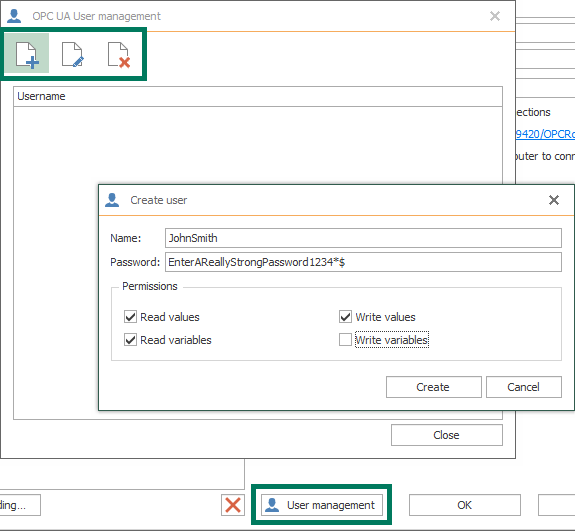Enable the Write variables checkbox
575x531 pixels.
click(x=345, y=340)
